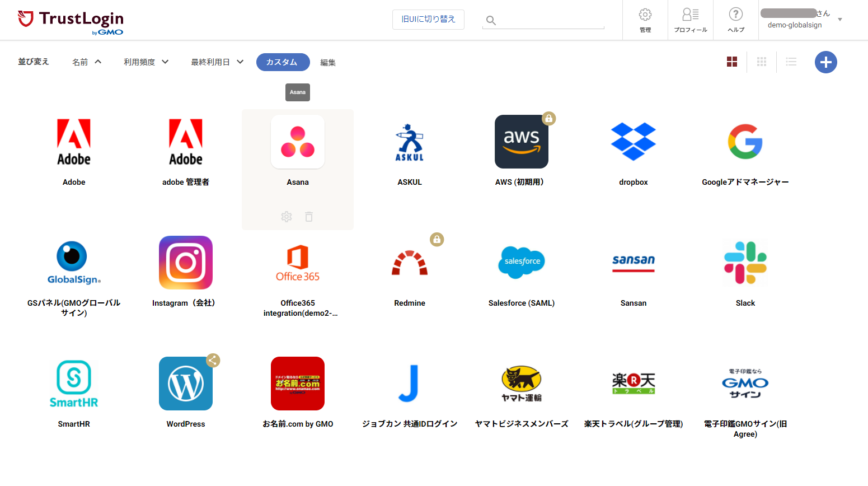Open Googleアドマネージャー app icon
Screen dimensions: 868x486
coord(745,142)
